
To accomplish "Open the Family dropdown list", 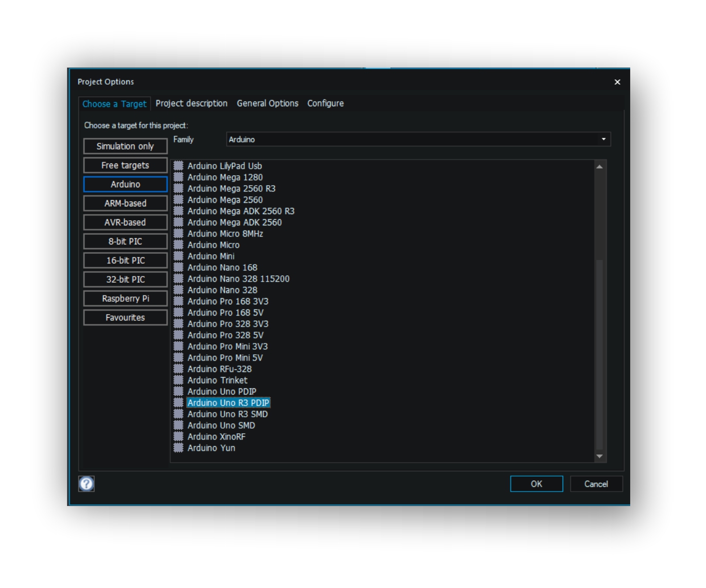I will coord(603,139).
